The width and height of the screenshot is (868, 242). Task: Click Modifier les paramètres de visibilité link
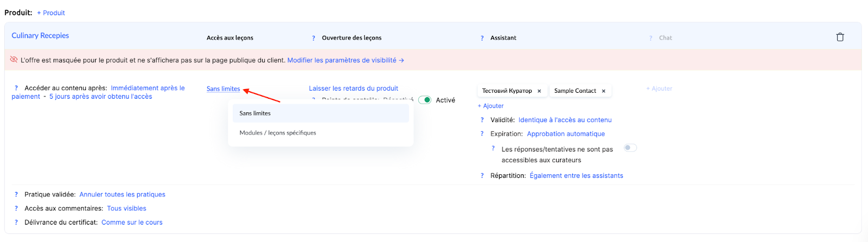pyautogui.click(x=345, y=60)
